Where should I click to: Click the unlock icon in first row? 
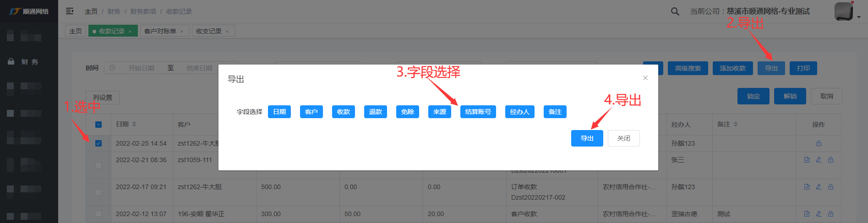click(819, 143)
